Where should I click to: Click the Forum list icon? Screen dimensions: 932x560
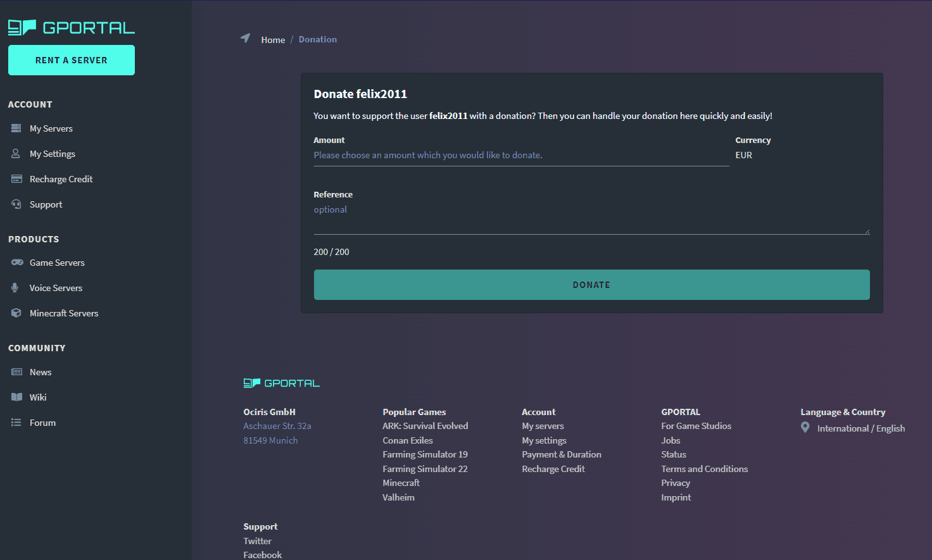coord(16,423)
